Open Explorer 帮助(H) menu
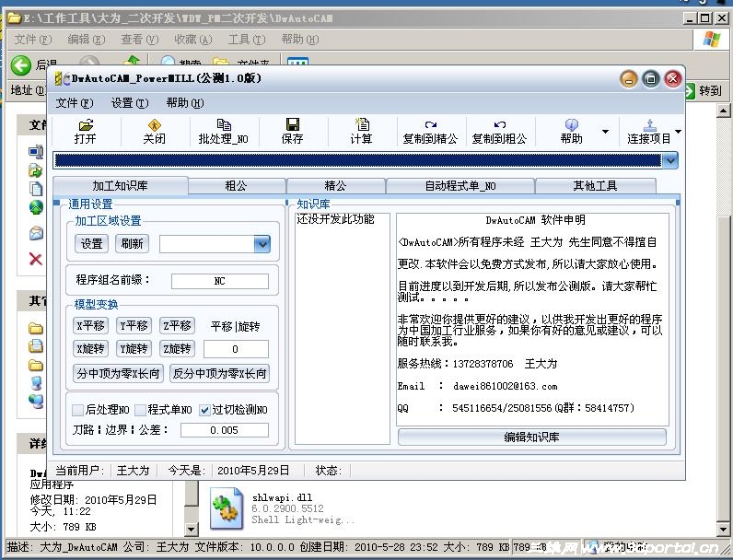733x560 pixels. 300,40
